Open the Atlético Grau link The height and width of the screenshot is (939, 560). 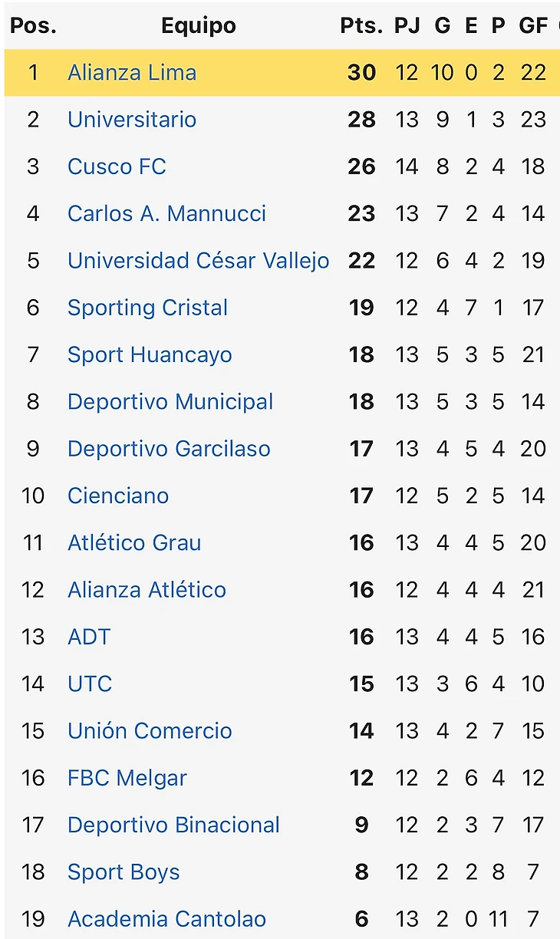pyautogui.click(x=134, y=543)
